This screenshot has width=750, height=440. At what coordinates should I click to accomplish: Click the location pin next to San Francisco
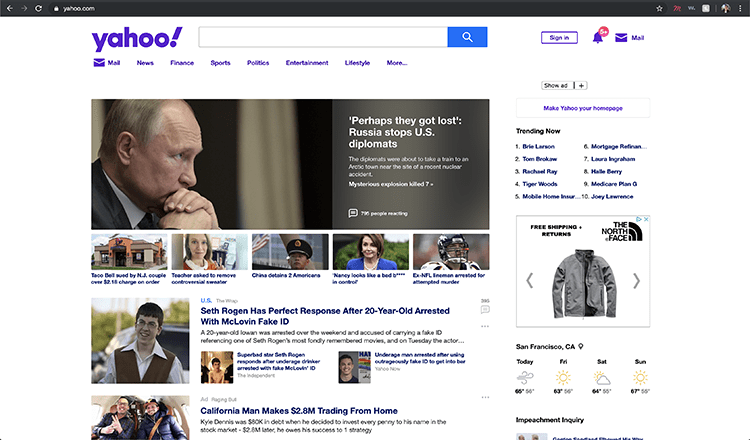(x=580, y=346)
